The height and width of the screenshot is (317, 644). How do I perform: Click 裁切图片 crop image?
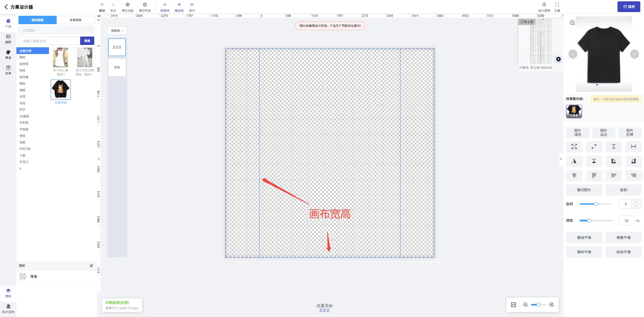coord(584,190)
